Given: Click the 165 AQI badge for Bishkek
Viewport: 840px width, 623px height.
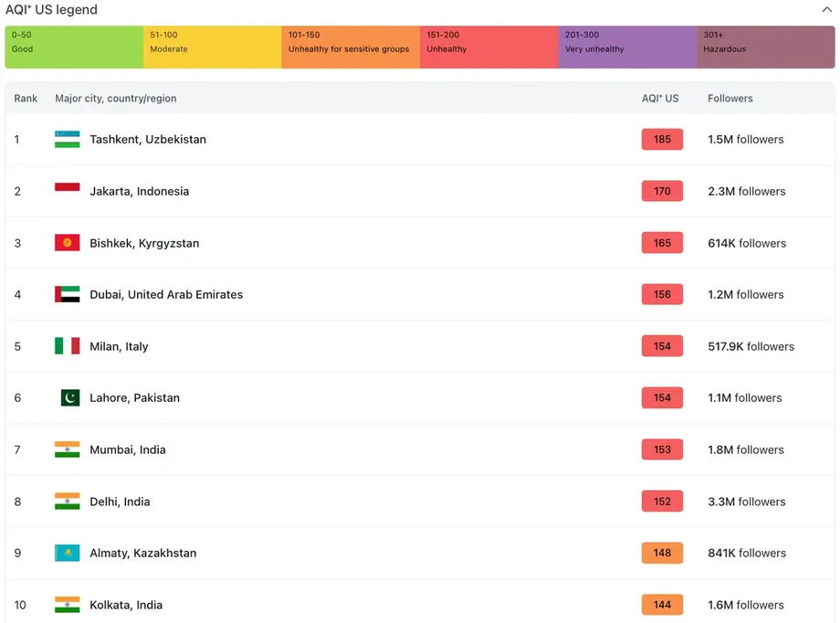Looking at the screenshot, I should click(662, 243).
